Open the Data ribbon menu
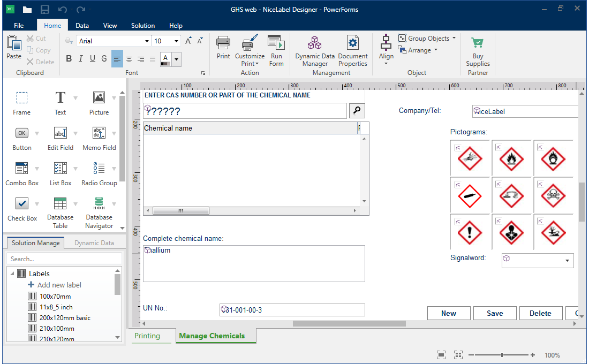This screenshot has height=364, width=589. [82, 25]
